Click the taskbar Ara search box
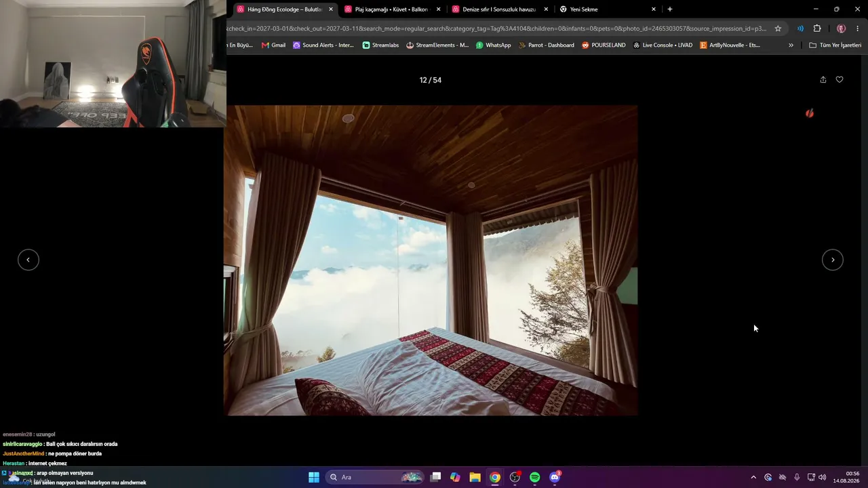The width and height of the screenshot is (868, 488). pyautogui.click(x=375, y=477)
